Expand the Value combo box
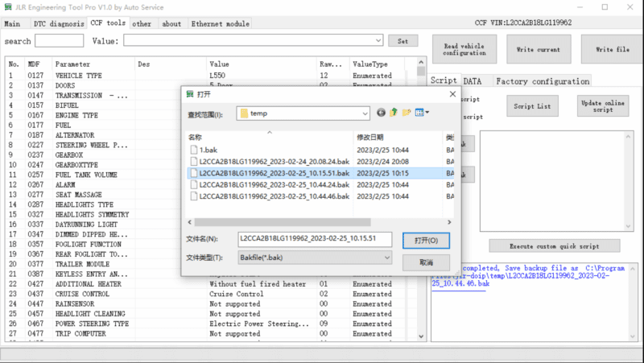The width and height of the screenshot is (644, 363). coord(378,40)
